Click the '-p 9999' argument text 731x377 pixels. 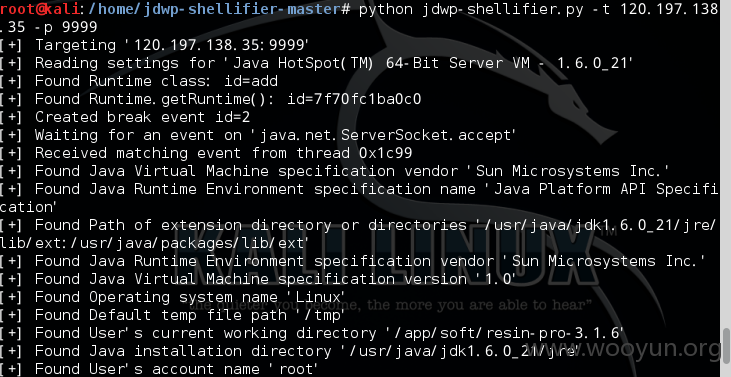click(x=66, y=27)
